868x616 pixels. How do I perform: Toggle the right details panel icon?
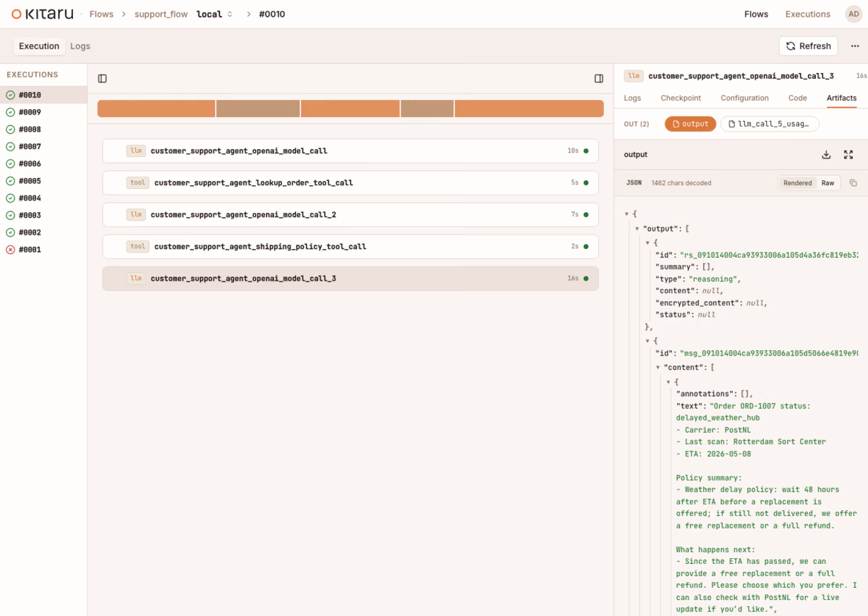[x=599, y=78]
